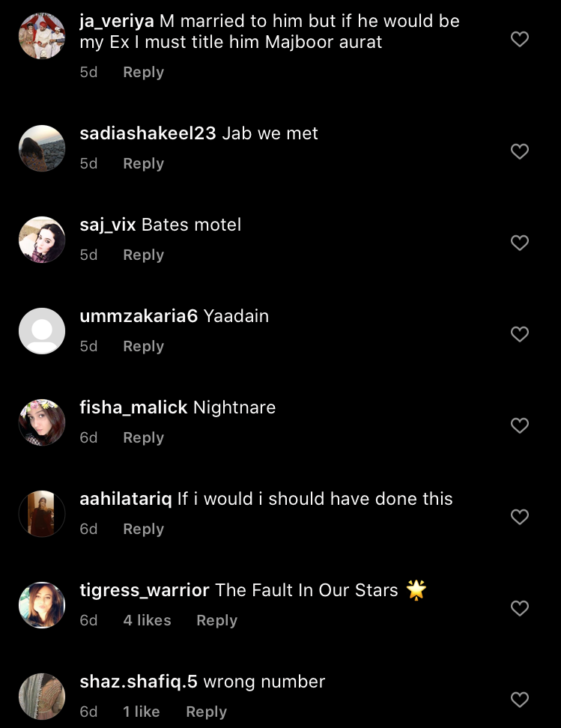Open ummzakaria6's default avatar
561x728 pixels.
42,331
